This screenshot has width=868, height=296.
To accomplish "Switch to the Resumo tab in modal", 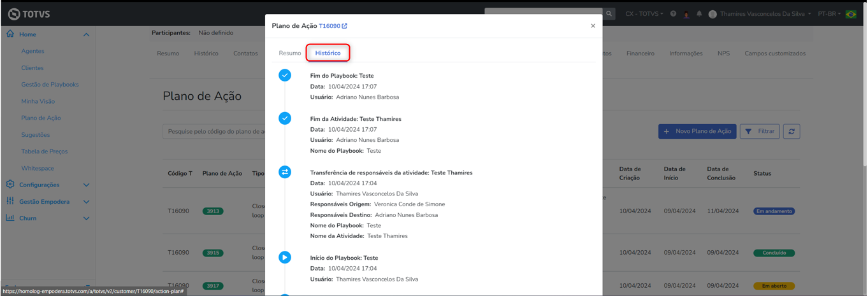I will [x=290, y=53].
